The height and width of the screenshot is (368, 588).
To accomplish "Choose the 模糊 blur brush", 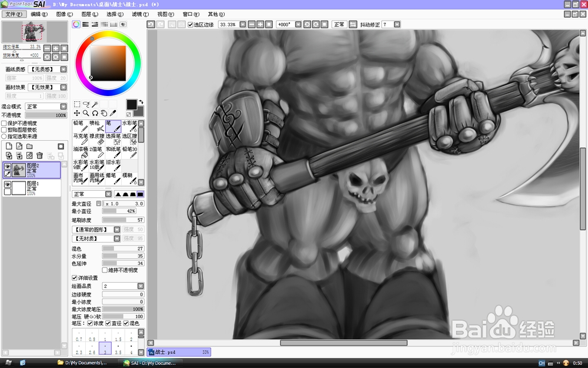I will coord(129,178).
